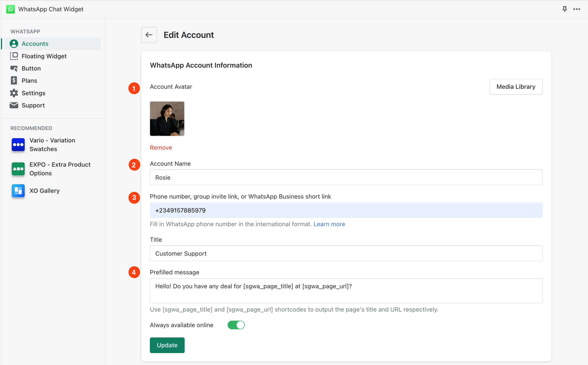Click the account avatar photo thumbnail
The image size is (588, 365).
point(167,119)
